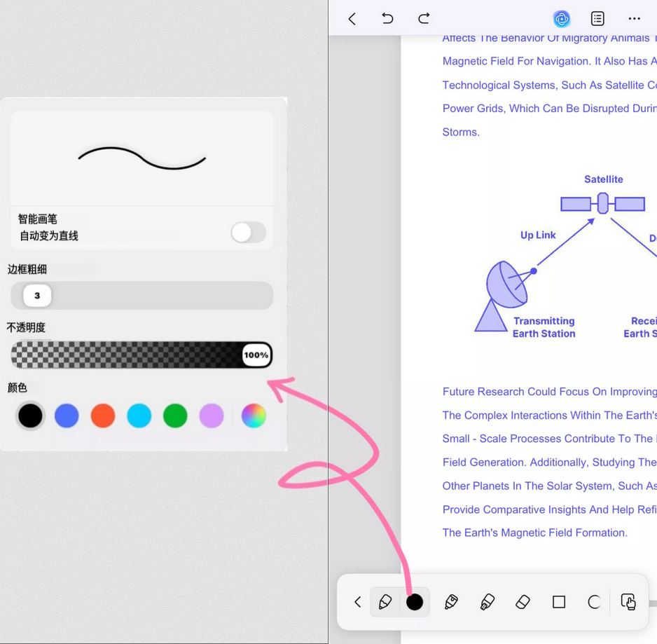Open the document outline list icon
The height and width of the screenshot is (644, 657).
[x=597, y=19]
